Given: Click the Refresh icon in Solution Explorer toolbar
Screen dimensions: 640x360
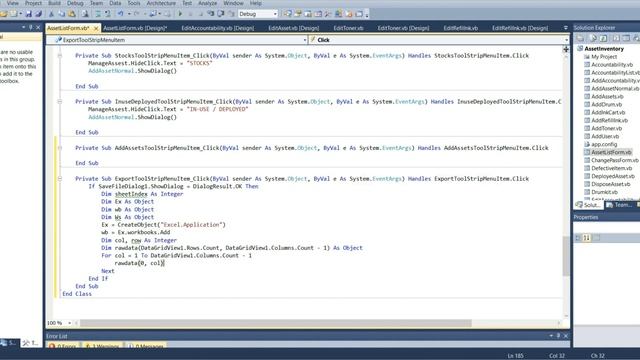Looking at the screenshot, I should tap(604, 38).
